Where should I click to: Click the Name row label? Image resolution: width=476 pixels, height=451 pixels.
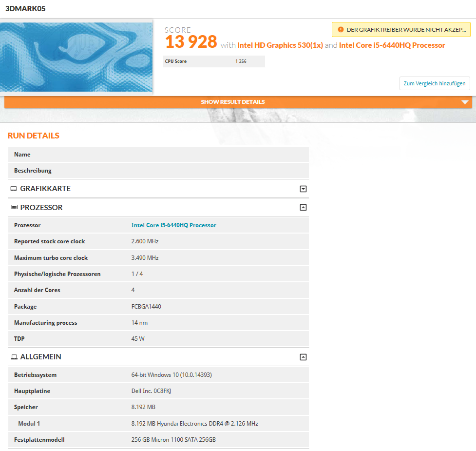tap(22, 154)
